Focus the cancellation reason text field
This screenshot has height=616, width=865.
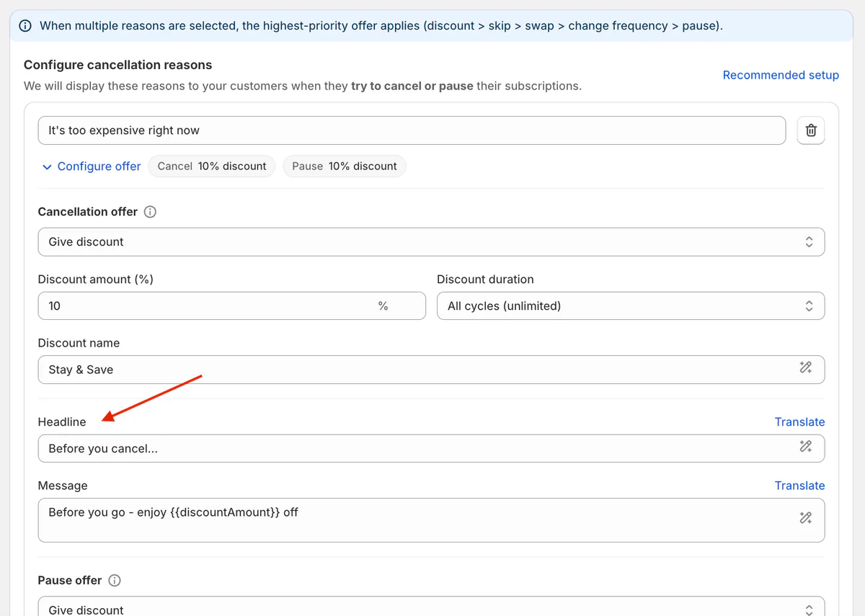pyautogui.click(x=412, y=130)
